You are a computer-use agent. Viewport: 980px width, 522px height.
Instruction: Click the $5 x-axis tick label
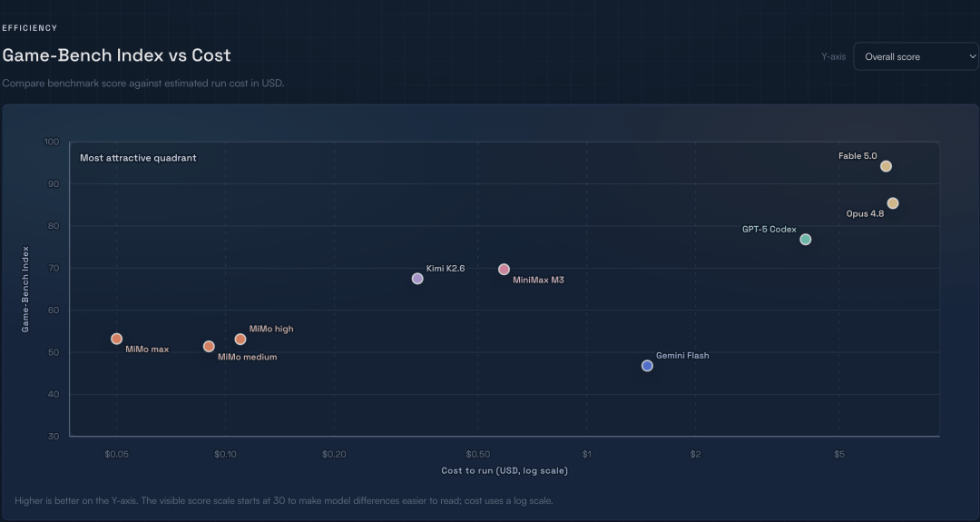pos(839,455)
